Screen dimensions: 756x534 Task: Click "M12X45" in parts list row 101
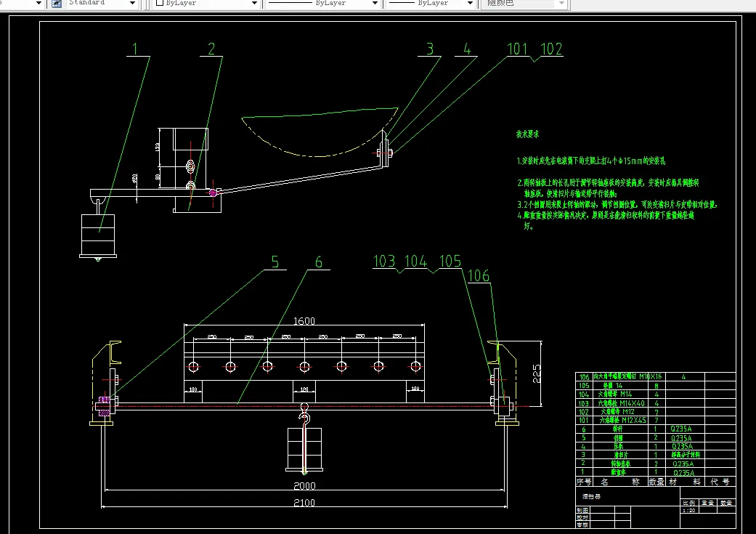(x=633, y=420)
